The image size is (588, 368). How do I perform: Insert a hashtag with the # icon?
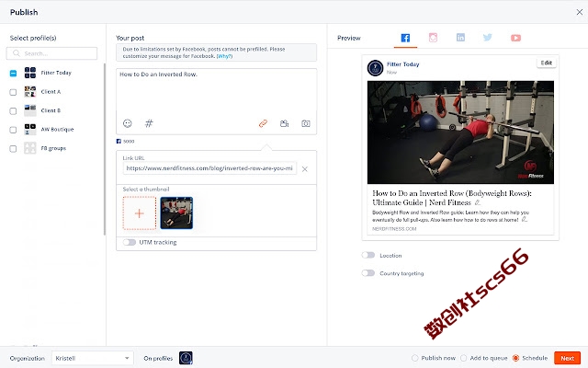coord(149,123)
